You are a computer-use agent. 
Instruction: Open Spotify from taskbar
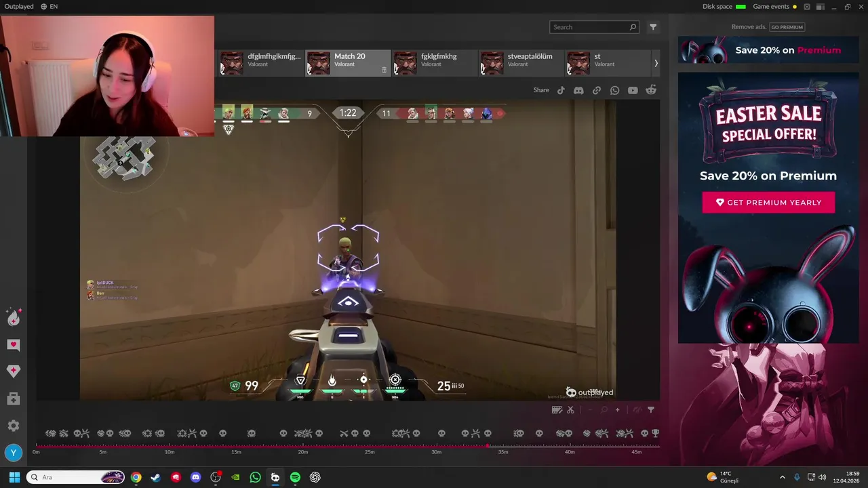click(295, 477)
